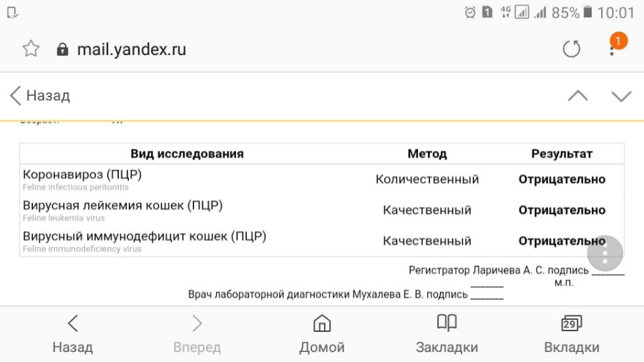Reload the page with the refresh icon

pos(571,49)
